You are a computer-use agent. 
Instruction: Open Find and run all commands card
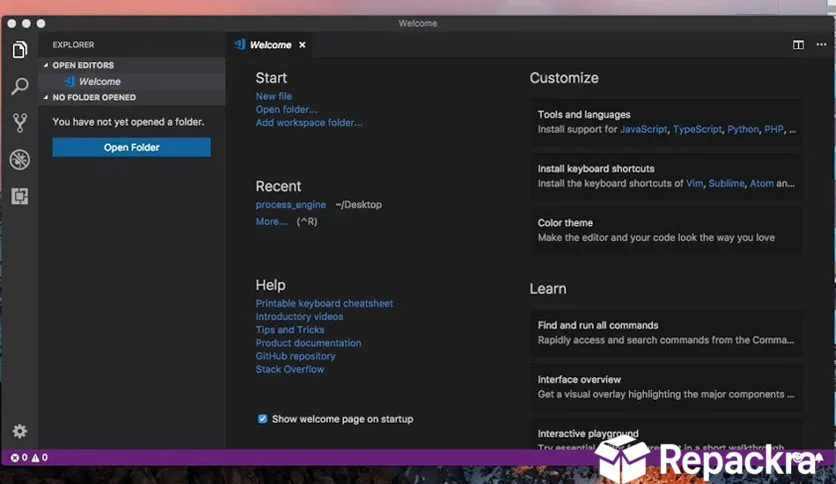[x=666, y=333]
